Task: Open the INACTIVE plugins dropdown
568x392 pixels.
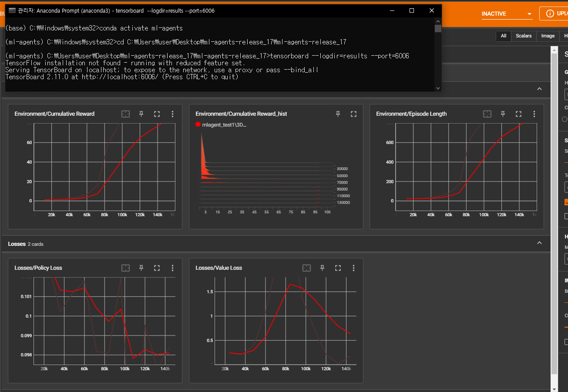Action: tap(507, 14)
